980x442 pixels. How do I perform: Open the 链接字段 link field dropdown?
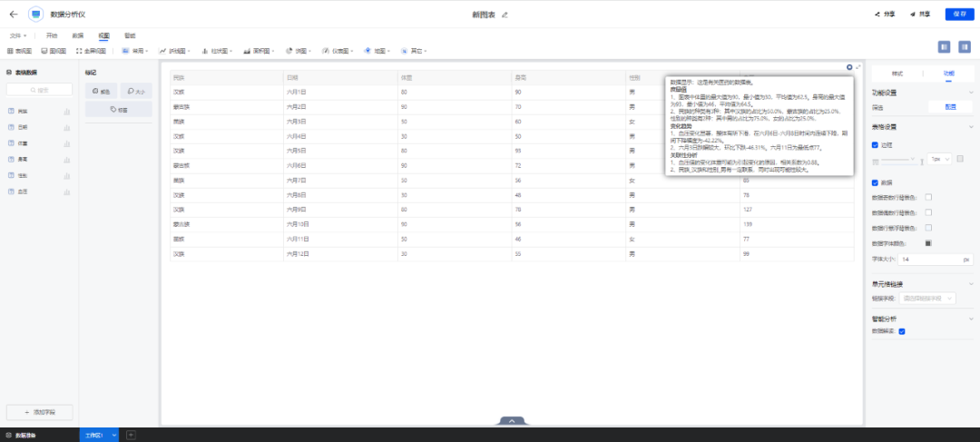click(x=926, y=299)
